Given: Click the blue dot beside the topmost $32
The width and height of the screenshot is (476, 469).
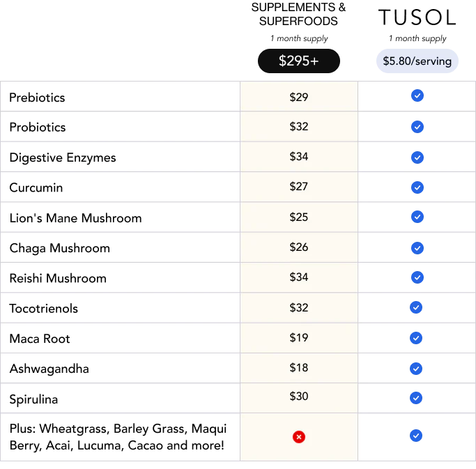Looking at the screenshot, I should coord(417,127).
